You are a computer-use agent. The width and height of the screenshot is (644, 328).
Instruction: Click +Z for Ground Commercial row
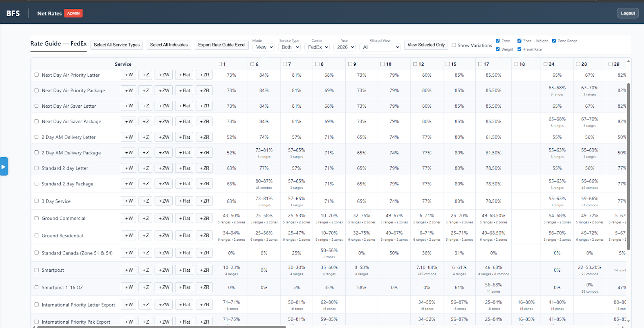[146, 218]
